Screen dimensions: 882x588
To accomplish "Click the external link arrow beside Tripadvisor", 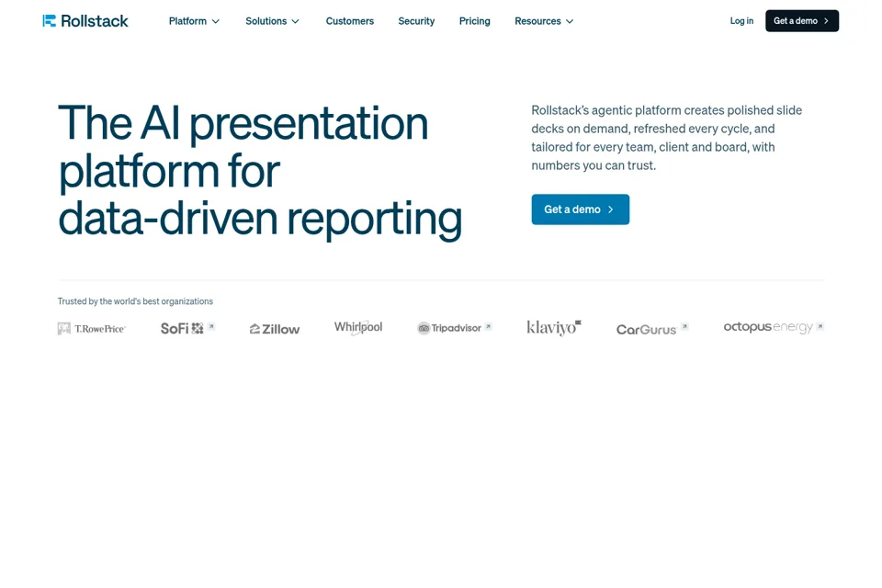I will pos(488,326).
